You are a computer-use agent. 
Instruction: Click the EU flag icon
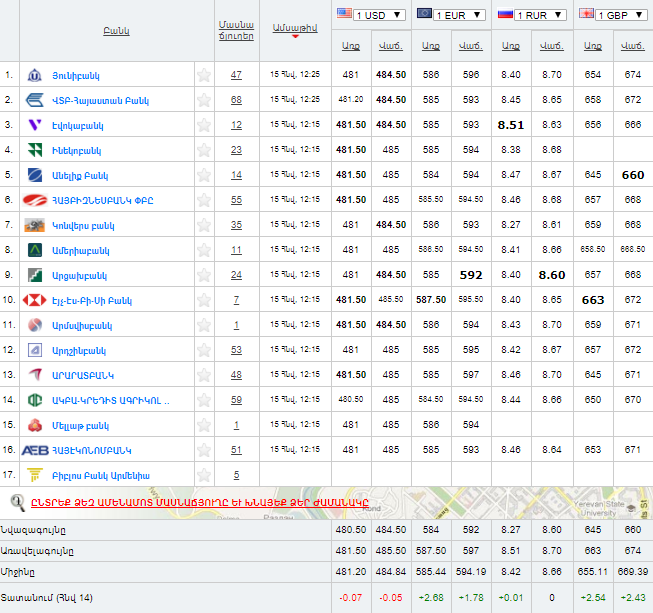pyautogui.click(x=424, y=13)
